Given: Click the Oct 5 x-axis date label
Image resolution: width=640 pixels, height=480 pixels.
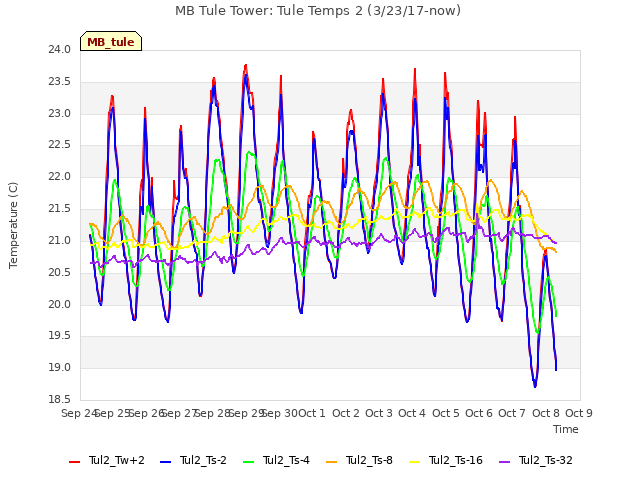Looking at the screenshot, I should point(446,413).
